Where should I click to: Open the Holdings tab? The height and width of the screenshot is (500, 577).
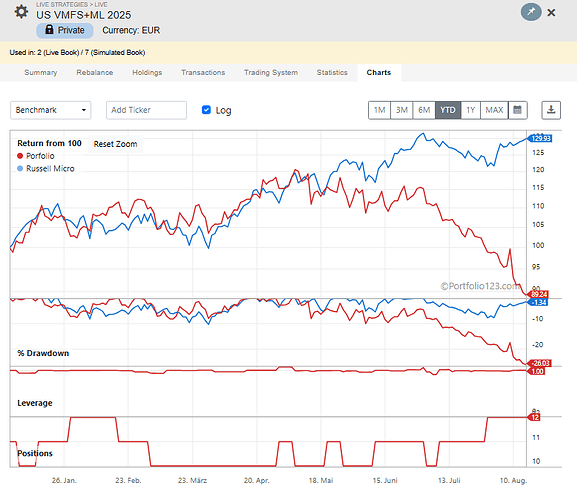point(147,72)
